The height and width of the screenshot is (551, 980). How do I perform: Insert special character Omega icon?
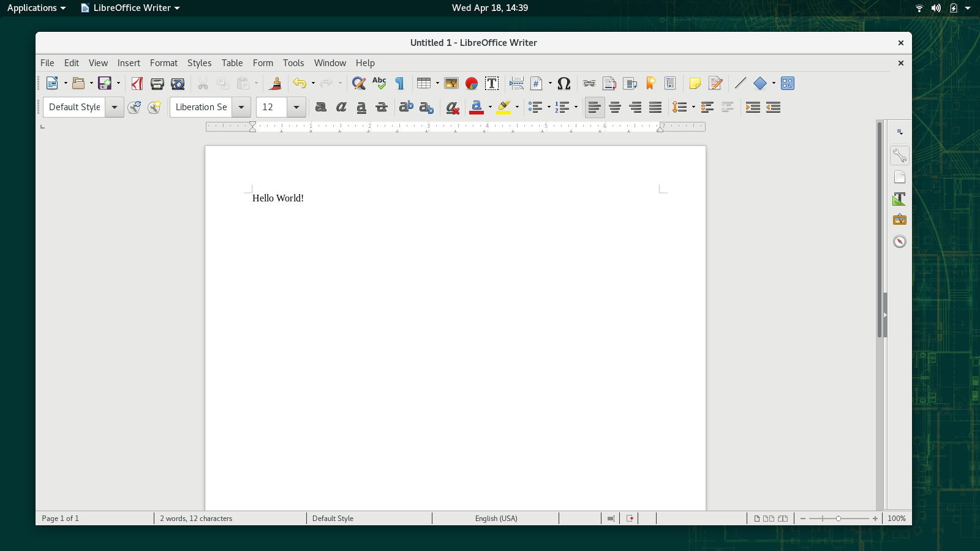click(x=564, y=83)
